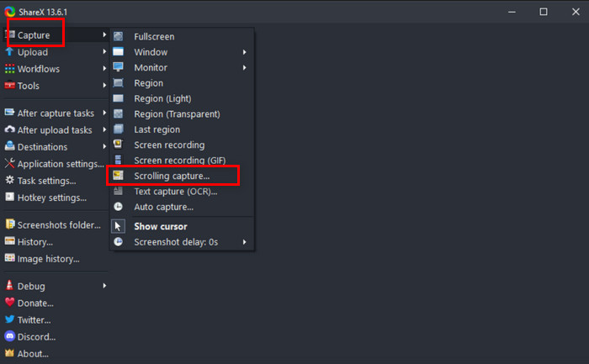Click the Screen recording icon
The image size is (589, 364).
tap(118, 145)
